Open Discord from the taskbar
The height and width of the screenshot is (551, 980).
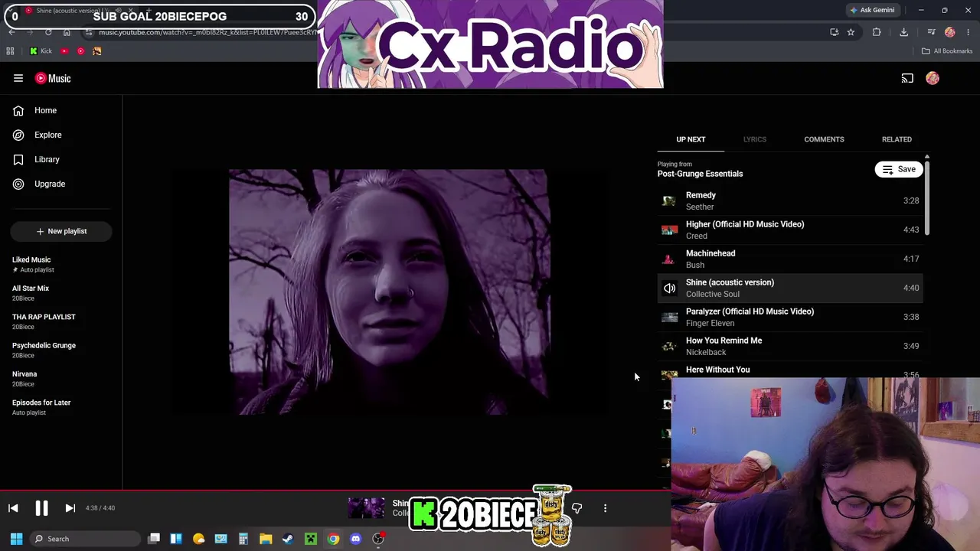click(x=355, y=539)
